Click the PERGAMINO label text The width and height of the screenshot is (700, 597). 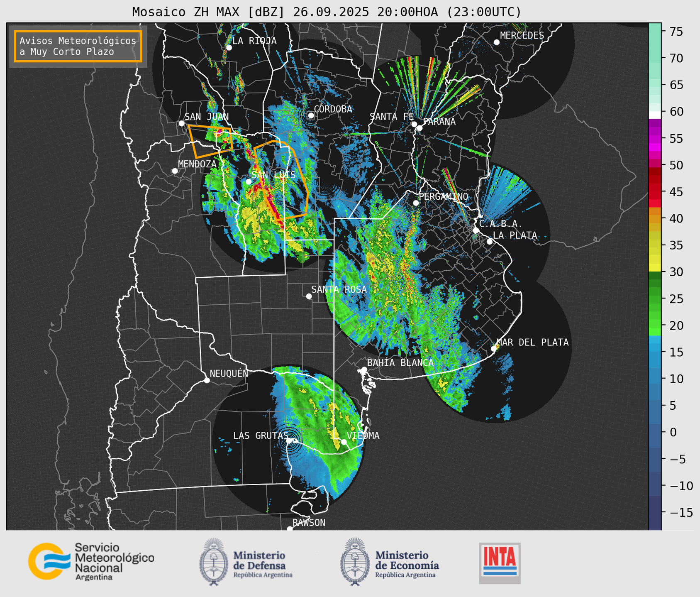point(443,196)
